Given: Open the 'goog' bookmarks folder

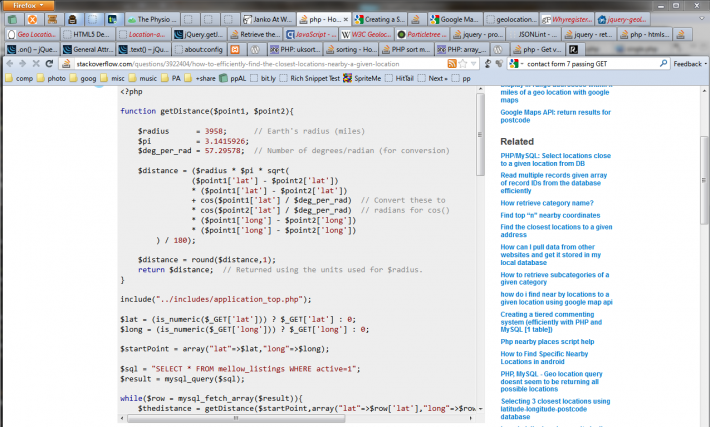Looking at the screenshot, I should click(83, 78).
